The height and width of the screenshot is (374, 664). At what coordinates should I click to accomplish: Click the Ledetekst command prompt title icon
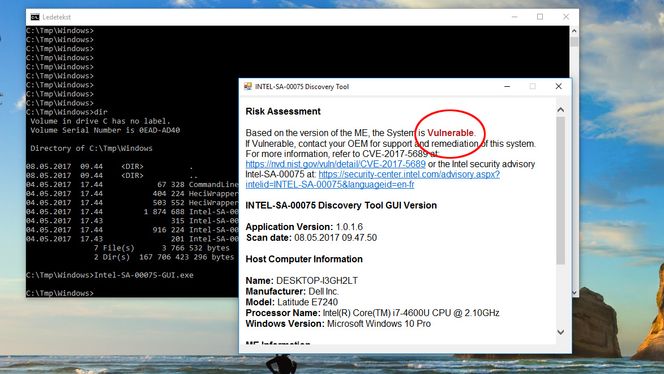(x=35, y=17)
